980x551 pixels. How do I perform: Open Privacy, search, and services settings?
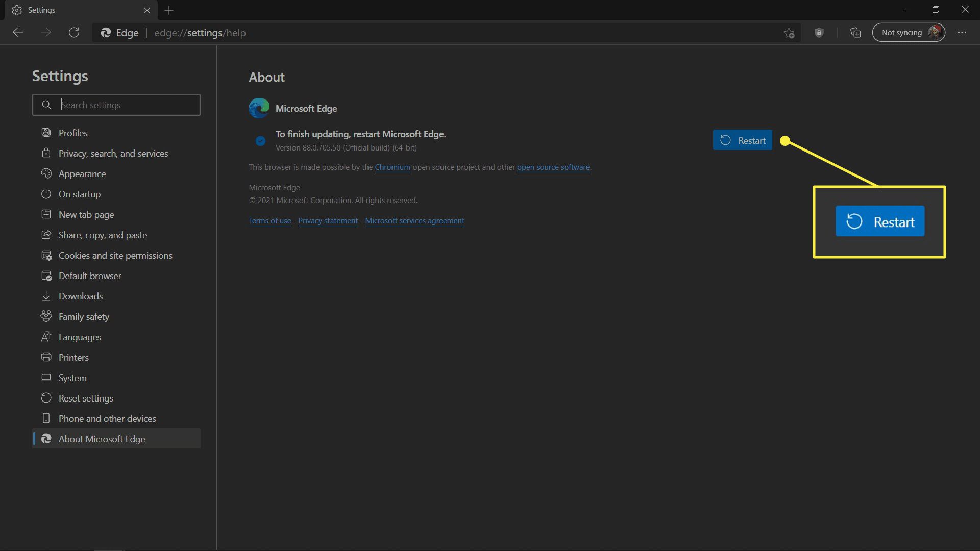[x=116, y=153]
